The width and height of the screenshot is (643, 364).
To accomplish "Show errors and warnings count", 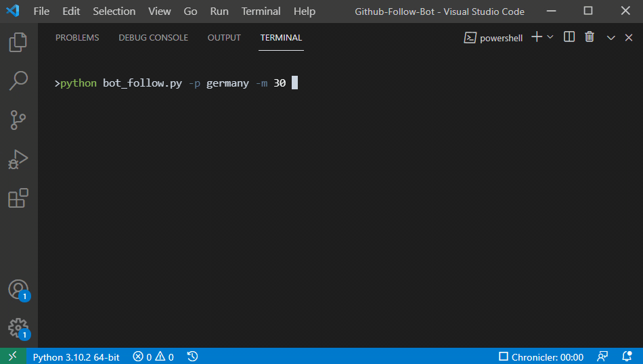I will pyautogui.click(x=154, y=357).
